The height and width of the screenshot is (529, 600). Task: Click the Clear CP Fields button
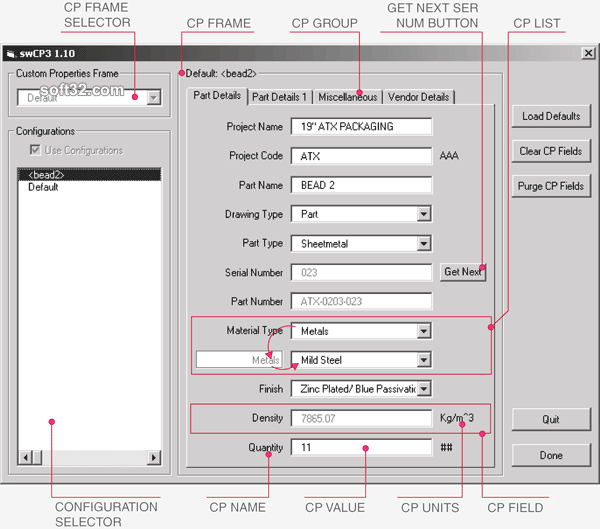pyautogui.click(x=550, y=152)
